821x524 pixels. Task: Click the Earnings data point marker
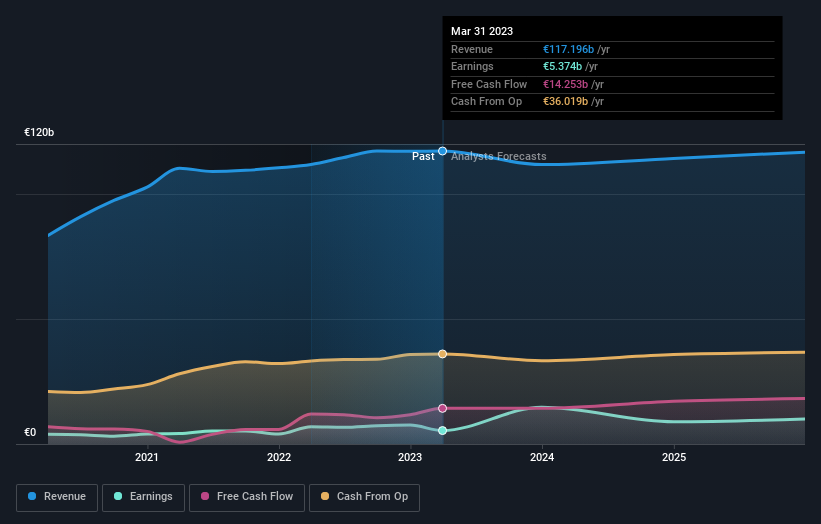point(442,430)
